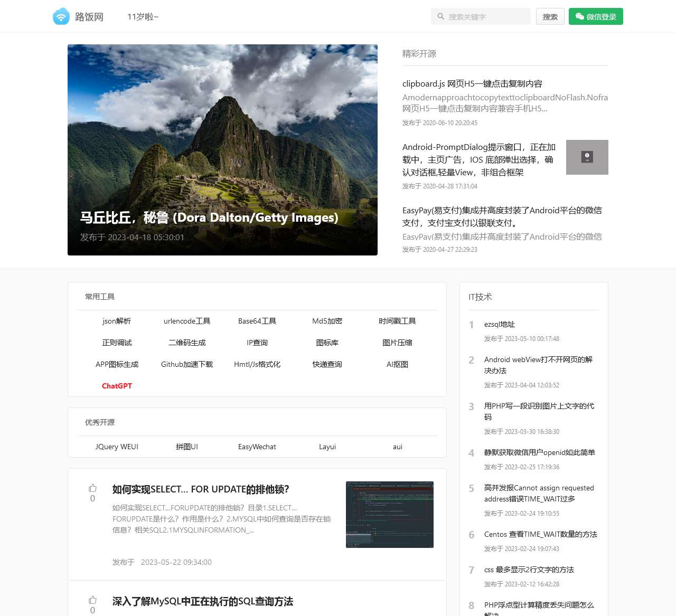Image resolution: width=676 pixels, height=616 pixels.
Task: Open the clipboard.js article link
Action: coord(472,83)
